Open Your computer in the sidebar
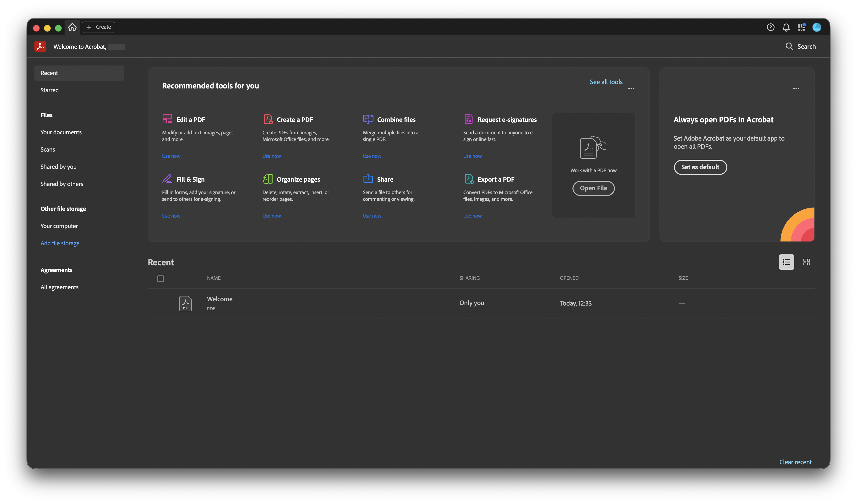The image size is (857, 504). coord(59,226)
